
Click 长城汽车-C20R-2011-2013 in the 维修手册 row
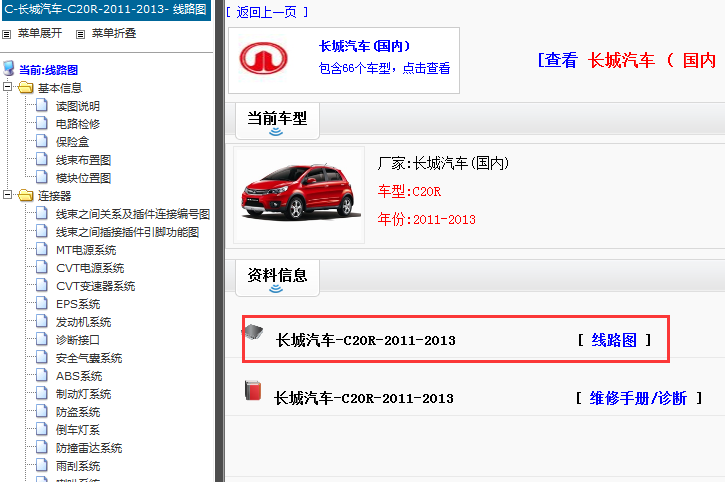point(363,398)
